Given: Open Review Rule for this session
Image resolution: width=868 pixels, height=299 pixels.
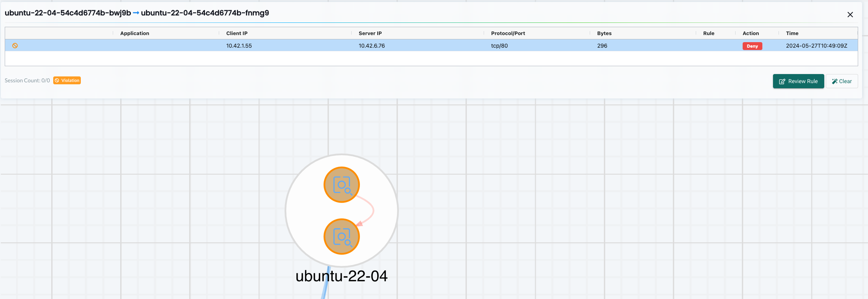Looking at the screenshot, I should tap(798, 81).
